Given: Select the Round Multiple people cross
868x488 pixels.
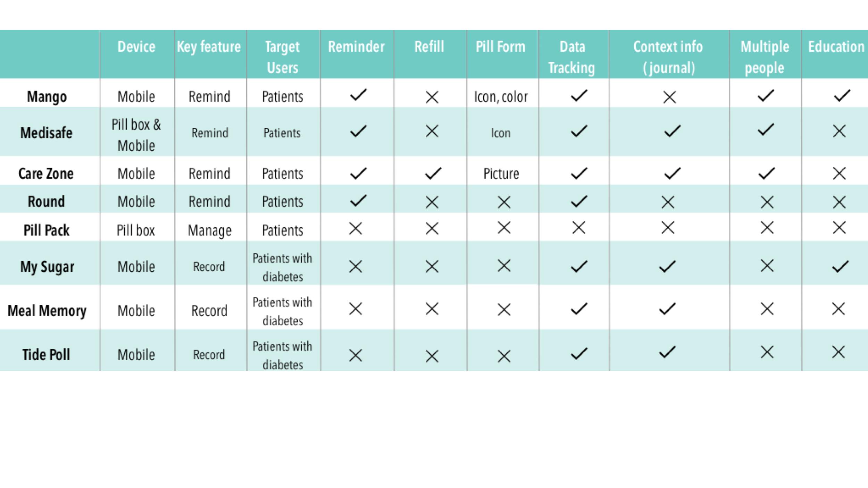Looking at the screenshot, I should click(x=767, y=202).
